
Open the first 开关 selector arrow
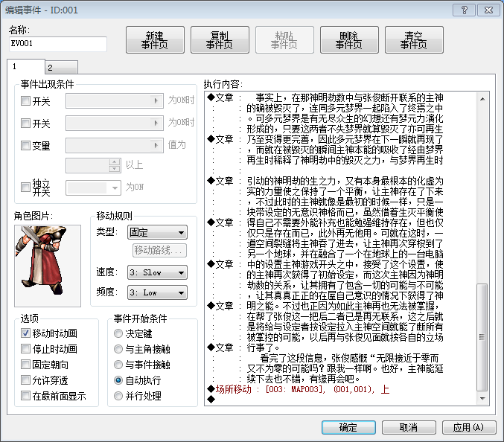pyautogui.click(x=156, y=101)
